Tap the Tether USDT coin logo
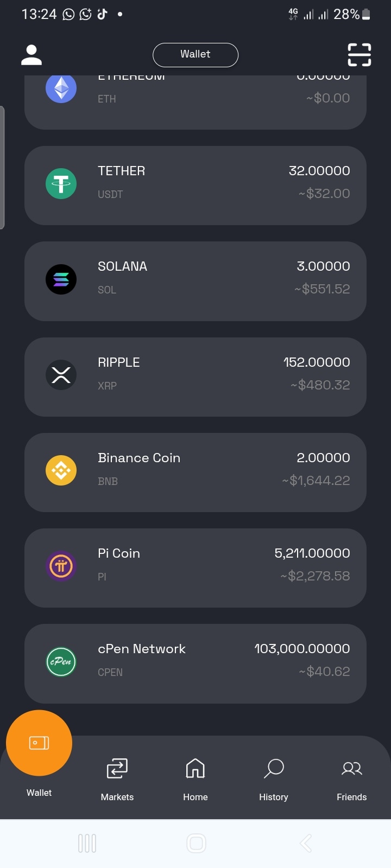 click(61, 184)
